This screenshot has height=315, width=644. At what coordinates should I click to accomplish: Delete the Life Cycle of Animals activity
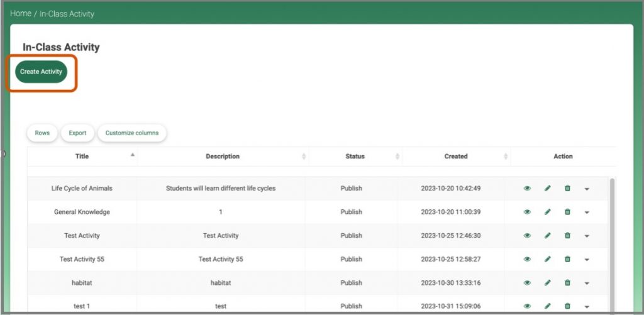567,189
